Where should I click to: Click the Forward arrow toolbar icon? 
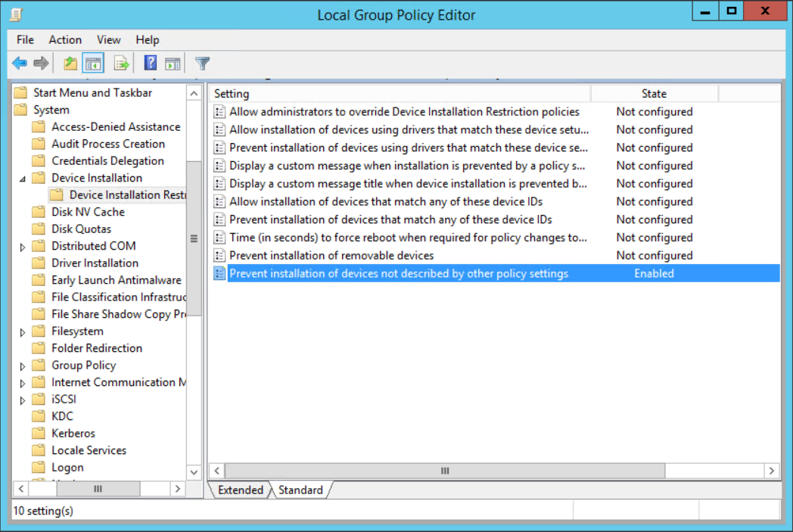(x=41, y=64)
